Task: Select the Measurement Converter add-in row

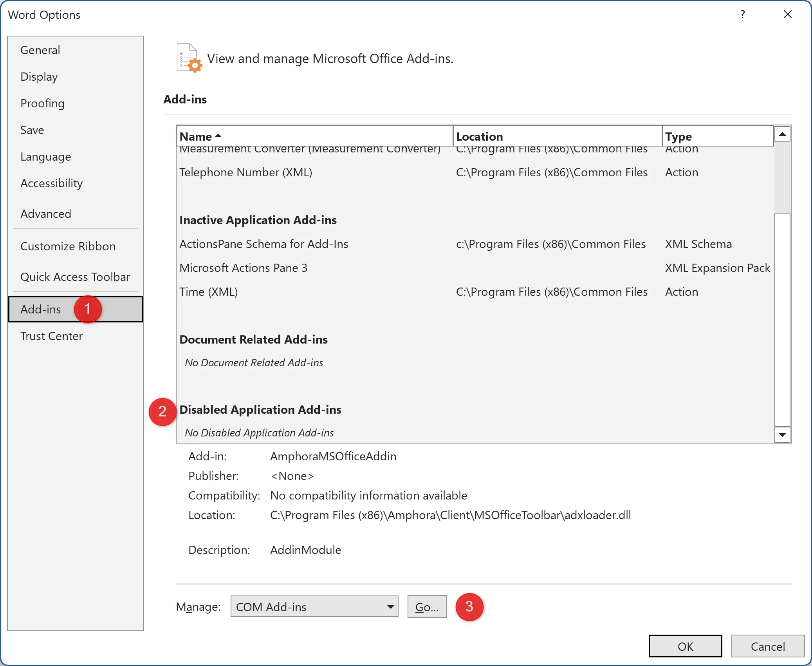Action: pyautogui.click(x=475, y=151)
